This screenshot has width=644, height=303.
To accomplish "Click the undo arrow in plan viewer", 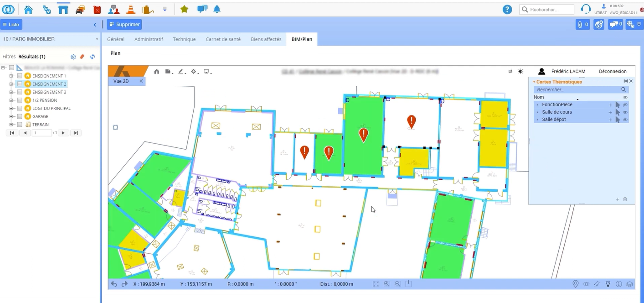I will pos(114,284).
